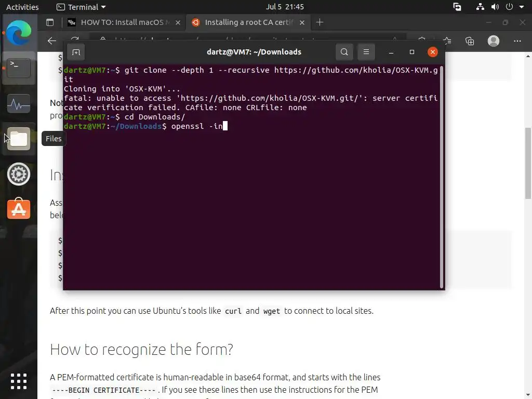Click the wget code word
532x399 pixels.
click(x=271, y=311)
